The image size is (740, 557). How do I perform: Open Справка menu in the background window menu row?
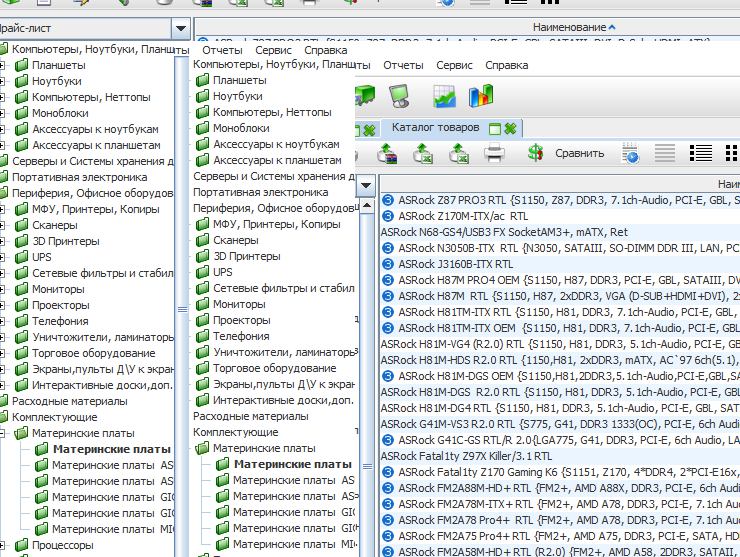pos(326,50)
